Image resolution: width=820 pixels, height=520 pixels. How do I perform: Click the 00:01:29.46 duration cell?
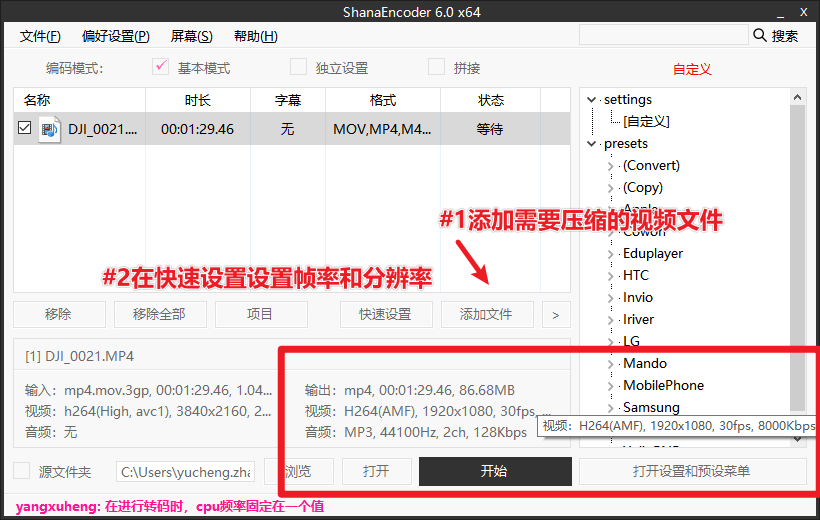click(197, 129)
